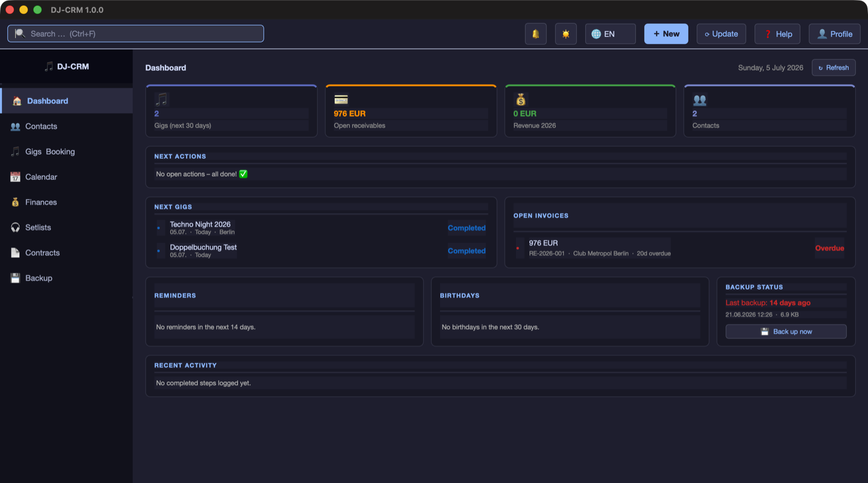
Task: Click the globe icon in language selector
Action: pos(596,34)
